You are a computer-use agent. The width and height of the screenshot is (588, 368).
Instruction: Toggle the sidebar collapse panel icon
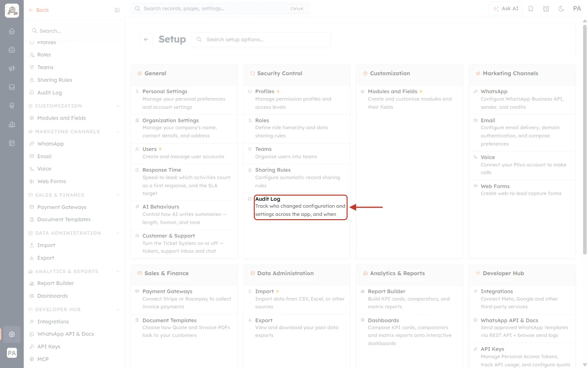[x=117, y=10]
